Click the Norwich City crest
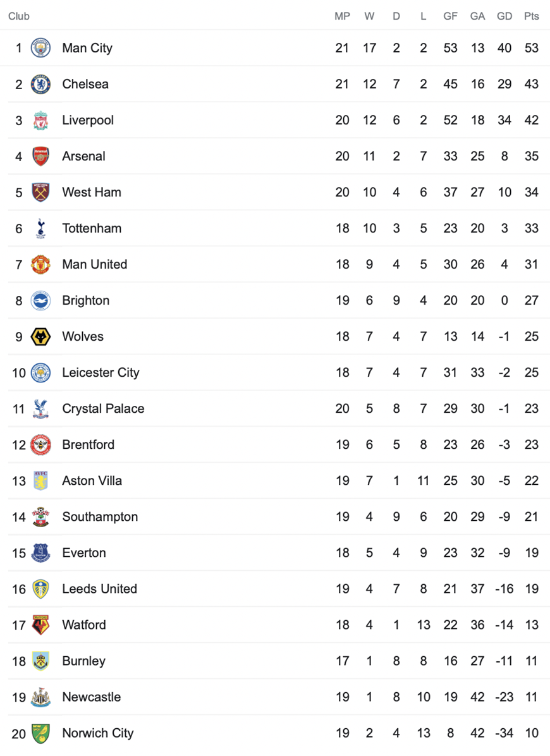 coord(40,733)
